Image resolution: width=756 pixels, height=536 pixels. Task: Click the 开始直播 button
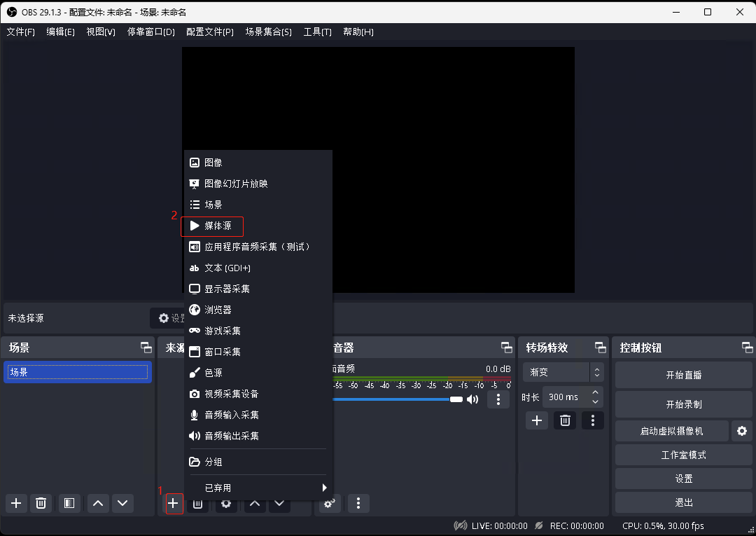click(683, 375)
